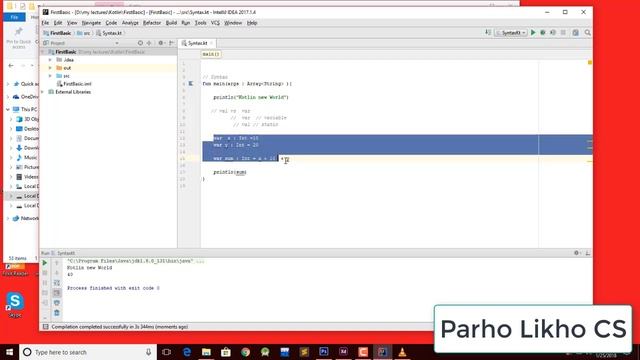Screen dimensions: 640x360
Task: Open Skype desktop shortcut
Action: [x=15, y=304]
